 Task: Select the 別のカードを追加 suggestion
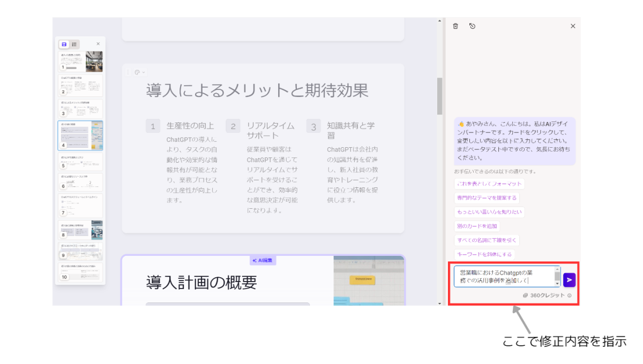pos(477,226)
